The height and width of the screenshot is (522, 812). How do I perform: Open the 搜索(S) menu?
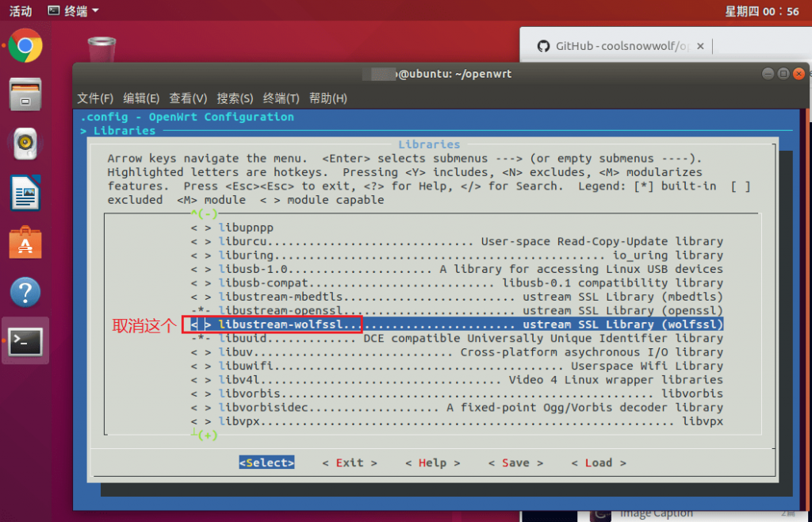(x=235, y=98)
